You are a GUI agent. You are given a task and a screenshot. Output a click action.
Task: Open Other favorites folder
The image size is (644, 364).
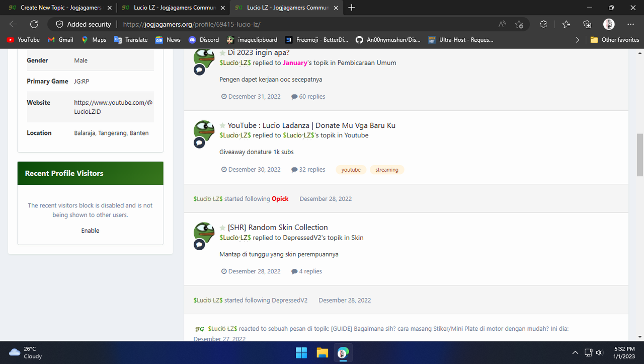click(614, 40)
